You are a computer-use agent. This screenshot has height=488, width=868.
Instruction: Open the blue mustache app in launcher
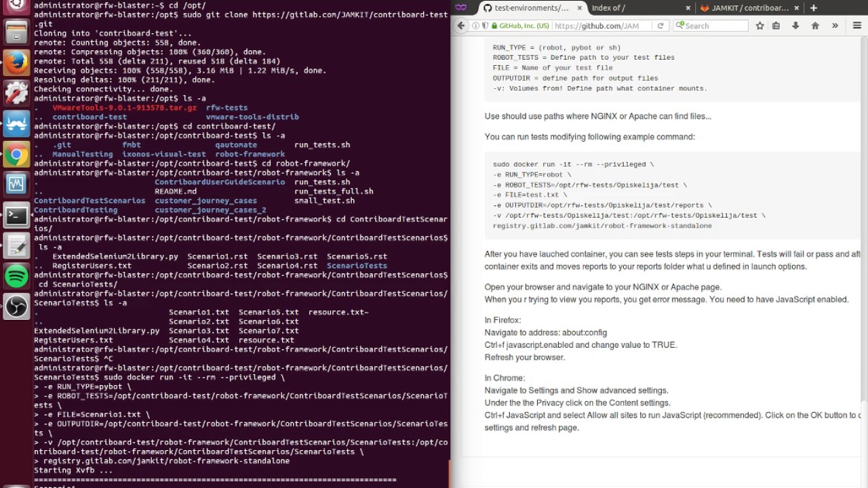pyautogui.click(x=16, y=123)
